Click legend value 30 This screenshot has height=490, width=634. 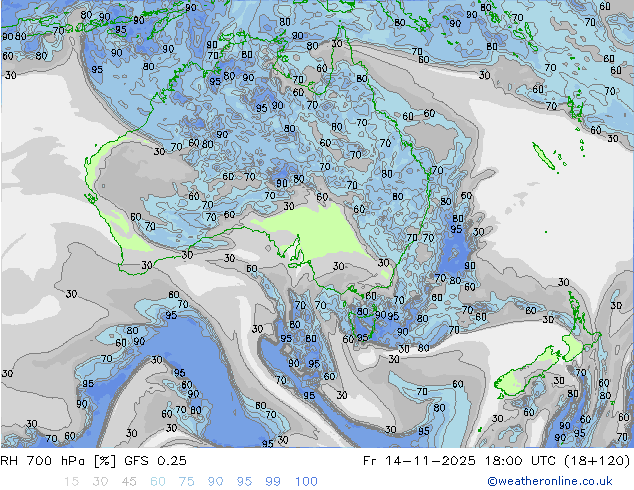(100, 482)
